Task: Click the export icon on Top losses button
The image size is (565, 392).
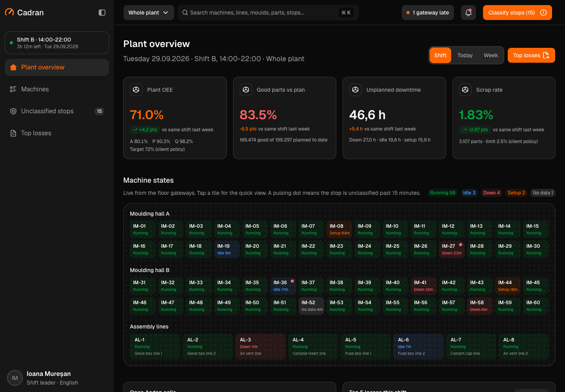Action: coord(546,55)
